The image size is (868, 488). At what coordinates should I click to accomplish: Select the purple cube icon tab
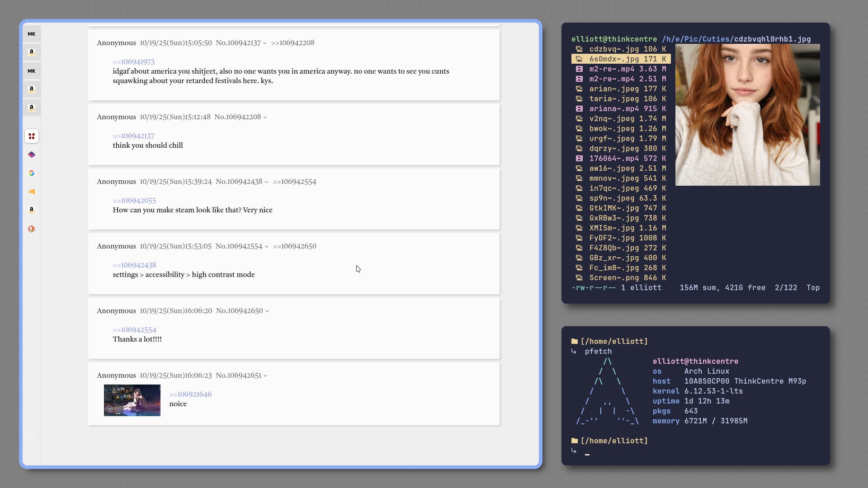pos(31,155)
